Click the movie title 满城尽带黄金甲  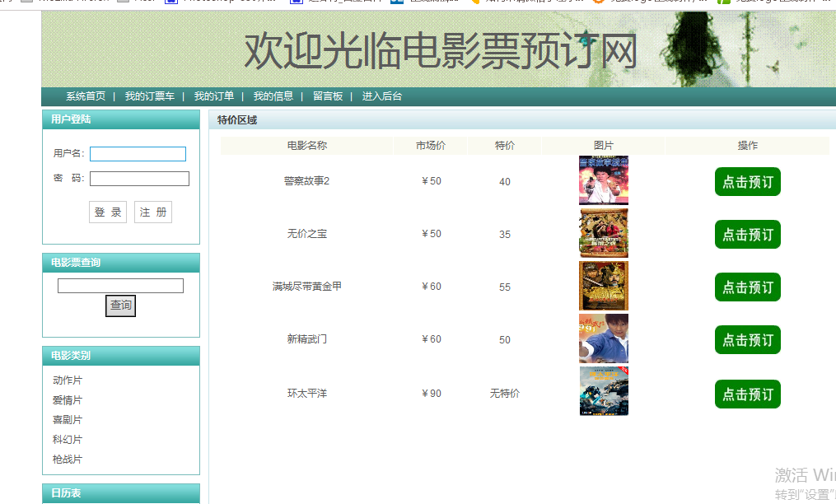point(306,287)
